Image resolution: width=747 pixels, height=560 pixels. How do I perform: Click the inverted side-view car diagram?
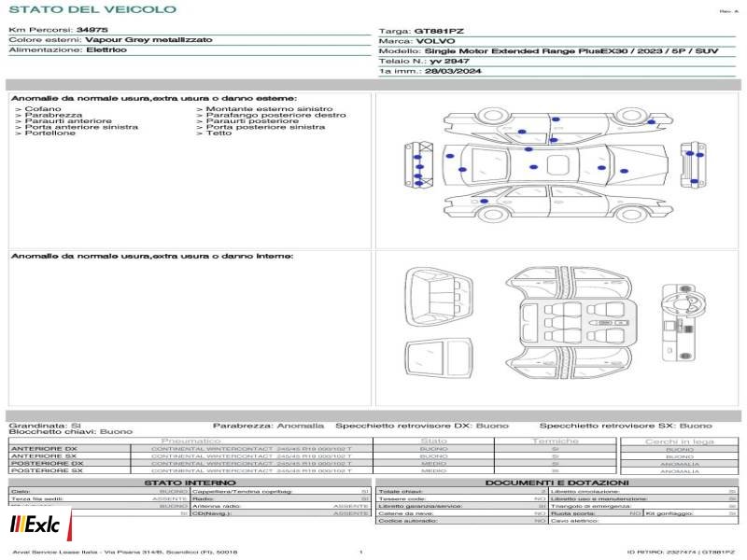click(558, 125)
